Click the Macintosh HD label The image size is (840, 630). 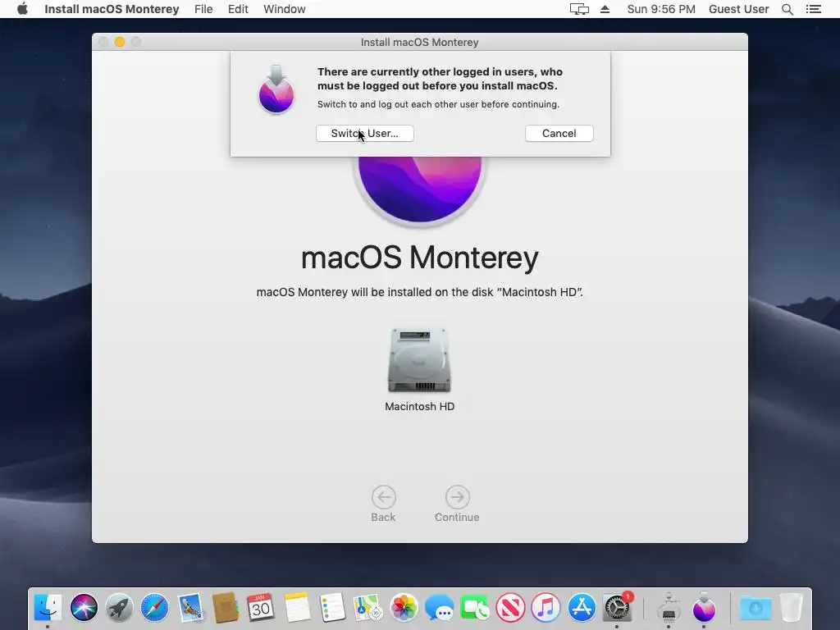click(419, 407)
